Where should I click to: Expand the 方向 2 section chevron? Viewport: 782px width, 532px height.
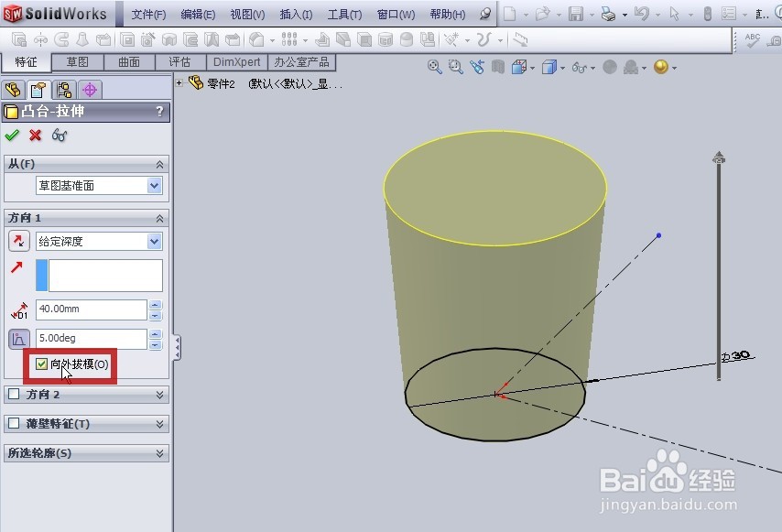click(x=159, y=395)
